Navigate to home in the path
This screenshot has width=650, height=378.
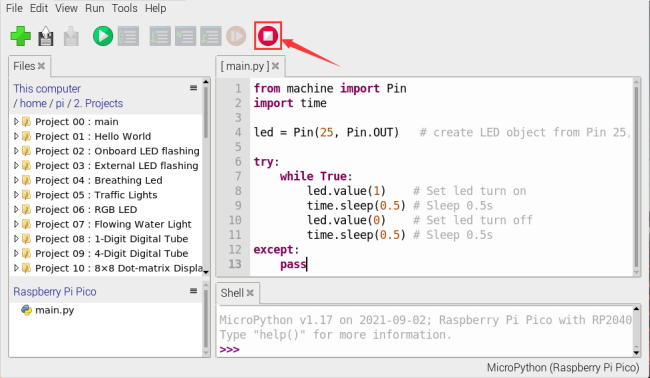pyautogui.click(x=33, y=103)
